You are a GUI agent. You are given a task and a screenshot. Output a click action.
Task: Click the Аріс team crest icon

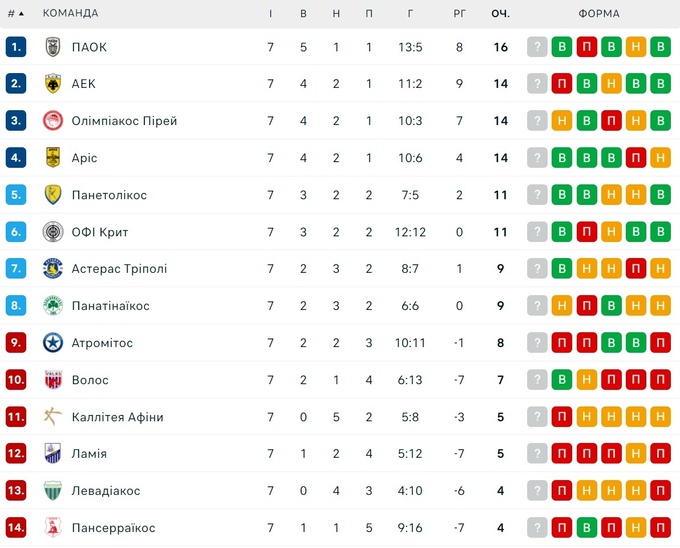[x=53, y=158]
